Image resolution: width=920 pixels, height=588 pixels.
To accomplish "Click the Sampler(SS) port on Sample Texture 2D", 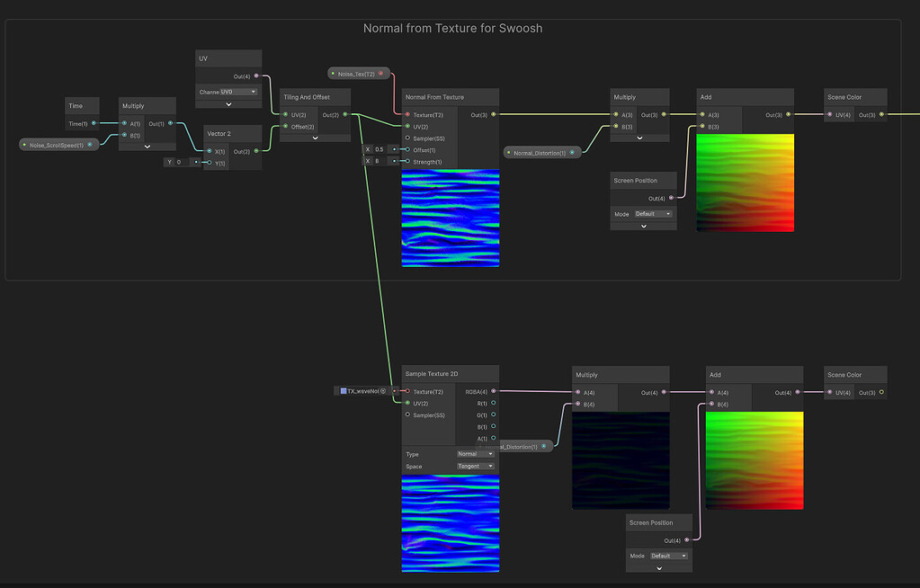I will point(406,415).
